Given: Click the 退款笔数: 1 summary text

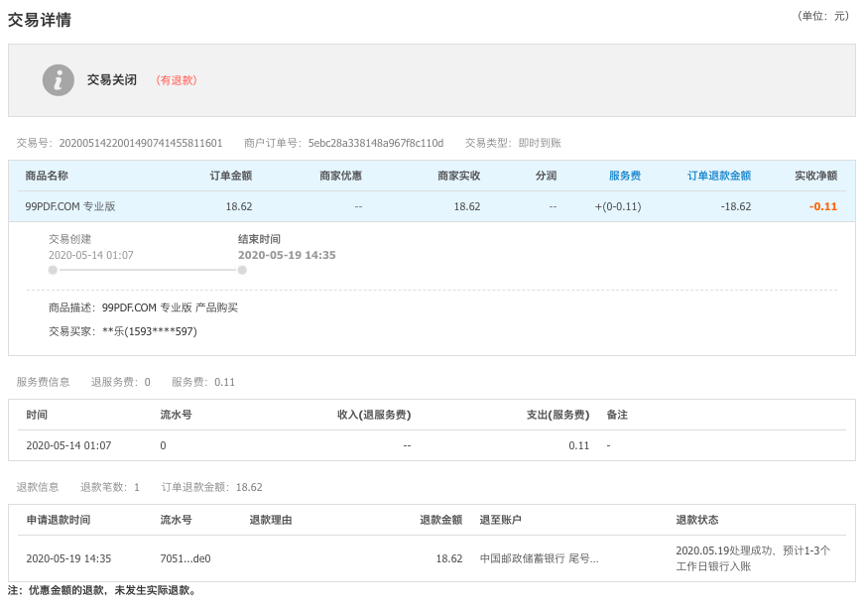Looking at the screenshot, I should [x=109, y=487].
